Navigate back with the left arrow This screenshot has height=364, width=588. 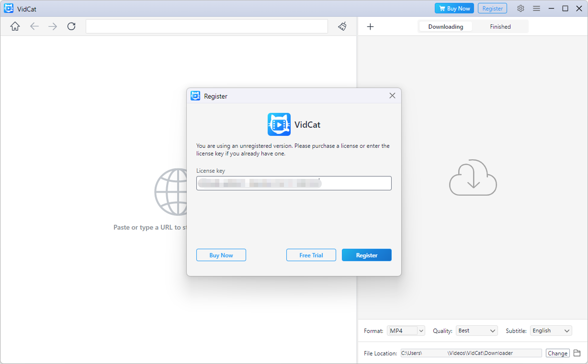tap(34, 26)
